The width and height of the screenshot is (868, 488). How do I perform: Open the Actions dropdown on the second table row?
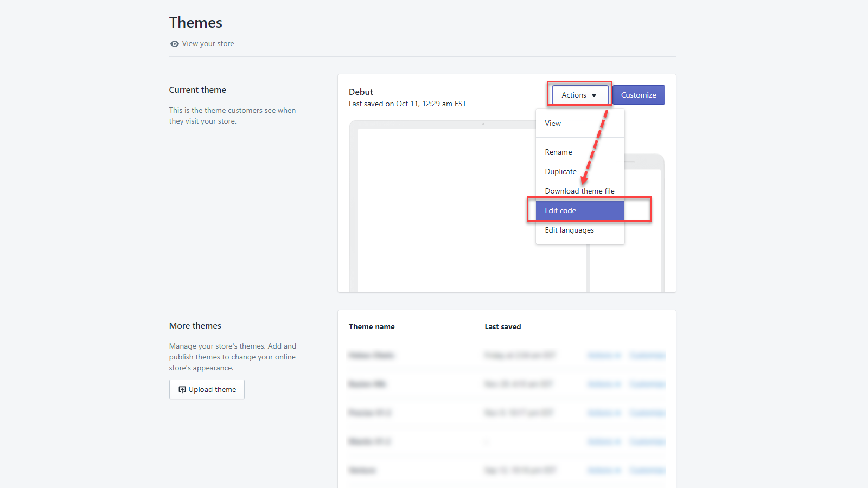[x=604, y=384]
